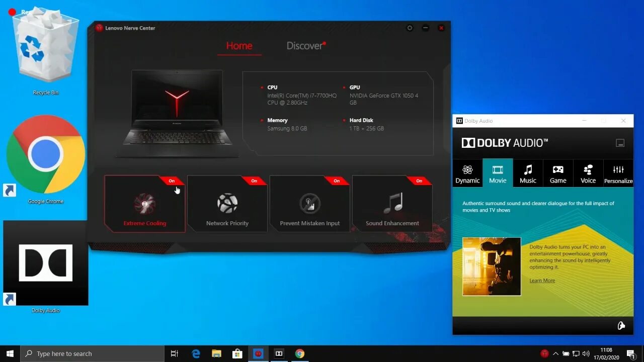Open the Sound Enhancement tile
The width and height of the screenshot is (644, 362).
392,204
